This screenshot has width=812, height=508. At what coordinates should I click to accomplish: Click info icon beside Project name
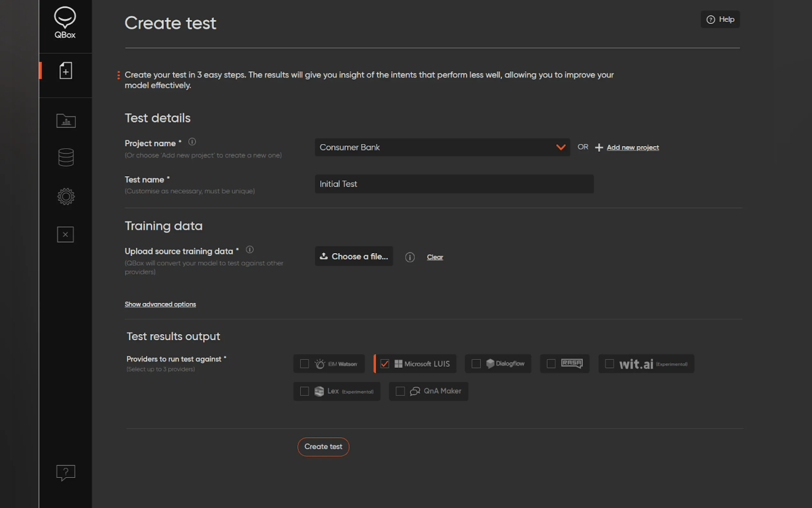coord(192,142)
